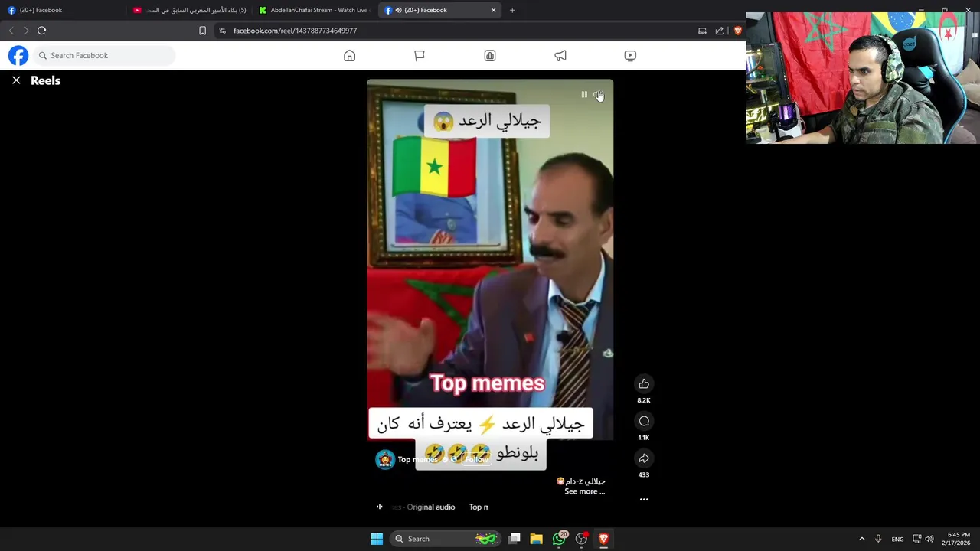This screenshot has width=980, height=551.
Task: Open the 6:45 PM clock and date
Action: click(956, 539)
